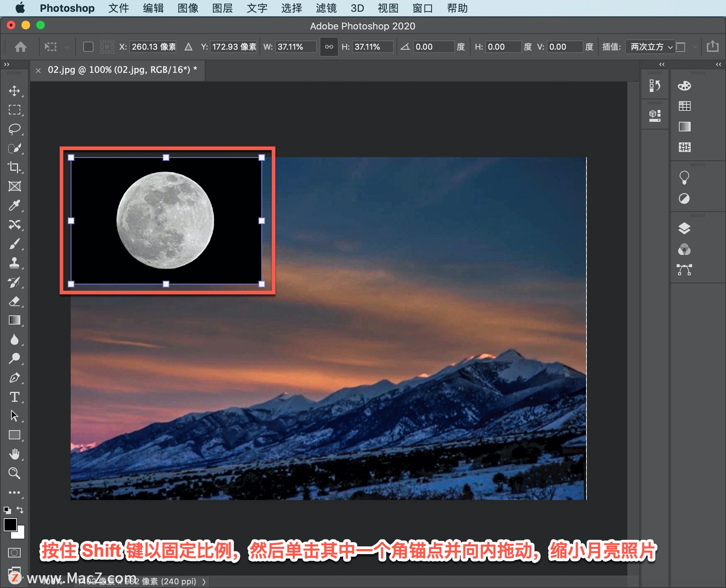Select the Gradient tool
The height and width of the screenshot is (588, 726).
pos(14,320)
